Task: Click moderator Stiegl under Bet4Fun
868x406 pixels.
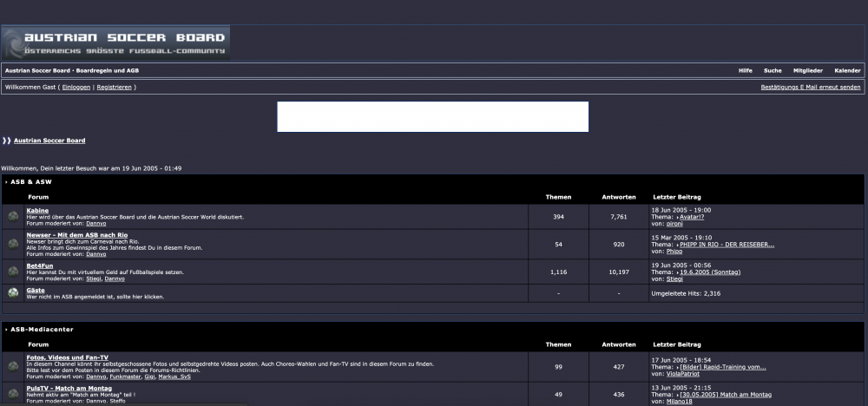Action: click(x=94, y=278)
